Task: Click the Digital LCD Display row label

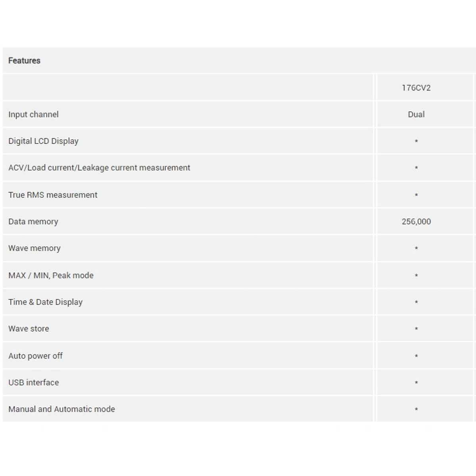Action: pos(43,141)
